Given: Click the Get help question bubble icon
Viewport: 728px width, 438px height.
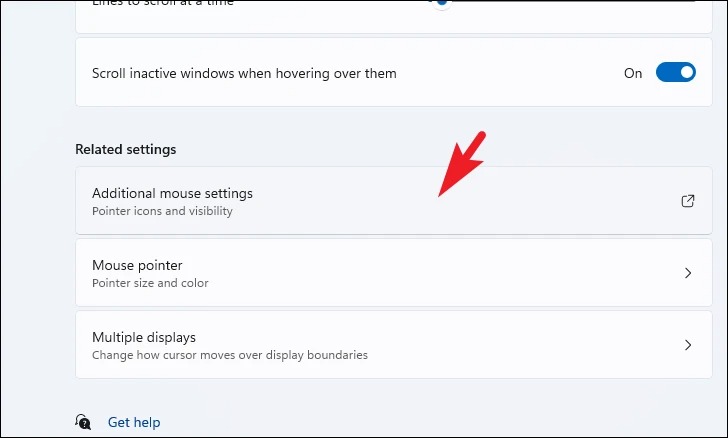Looking at the screenshot, I should click(x=83, y=422).
